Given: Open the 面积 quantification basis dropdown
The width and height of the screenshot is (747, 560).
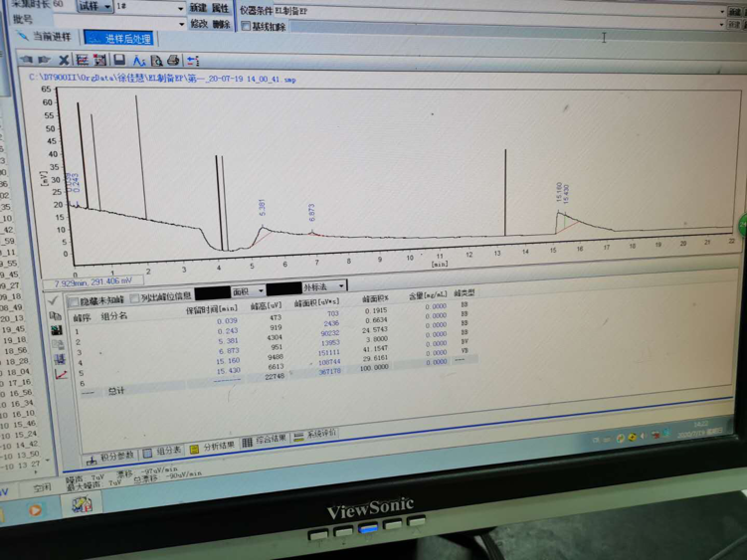Looking at the screenshot, I should 248,292.
